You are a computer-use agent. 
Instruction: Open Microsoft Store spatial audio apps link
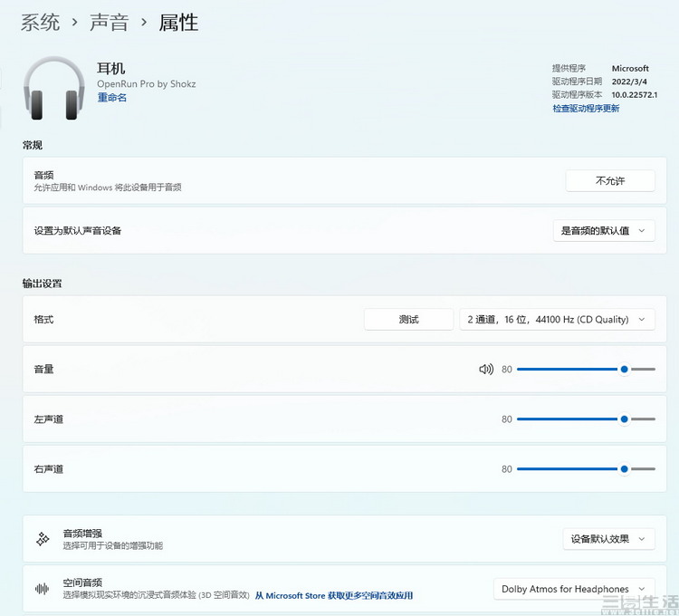(334, 596)
